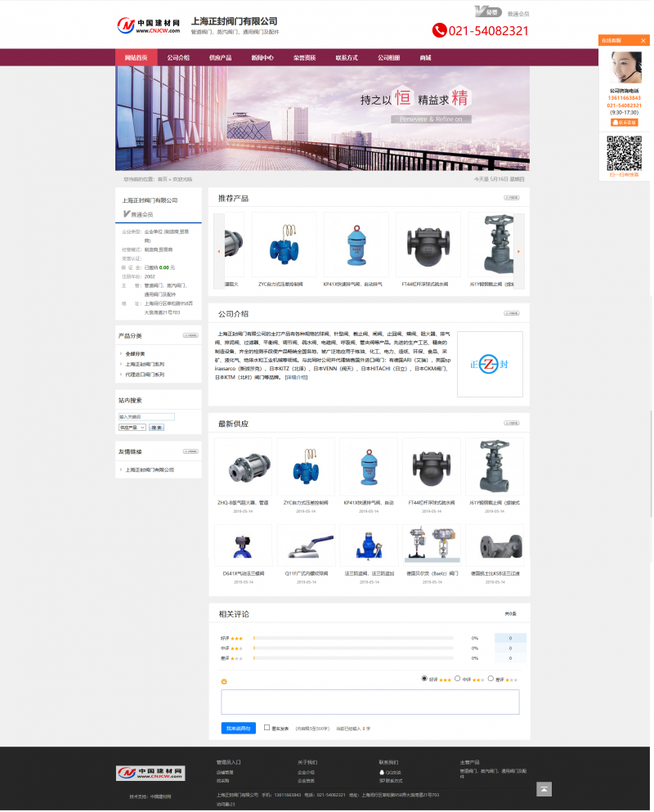Image resolution: width=654 pixels, height=812 pixels.
Task: Open the 产品分类 more button
Action: 190,335
